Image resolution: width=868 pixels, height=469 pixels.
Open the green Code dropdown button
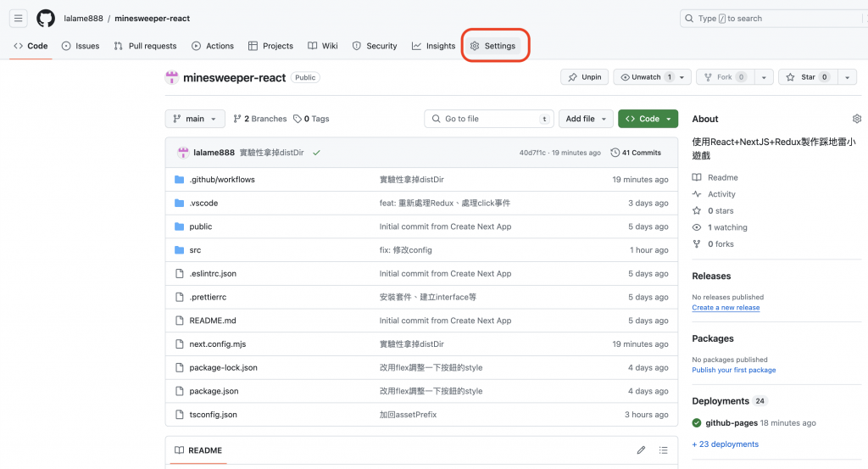(x=648, y=119)
